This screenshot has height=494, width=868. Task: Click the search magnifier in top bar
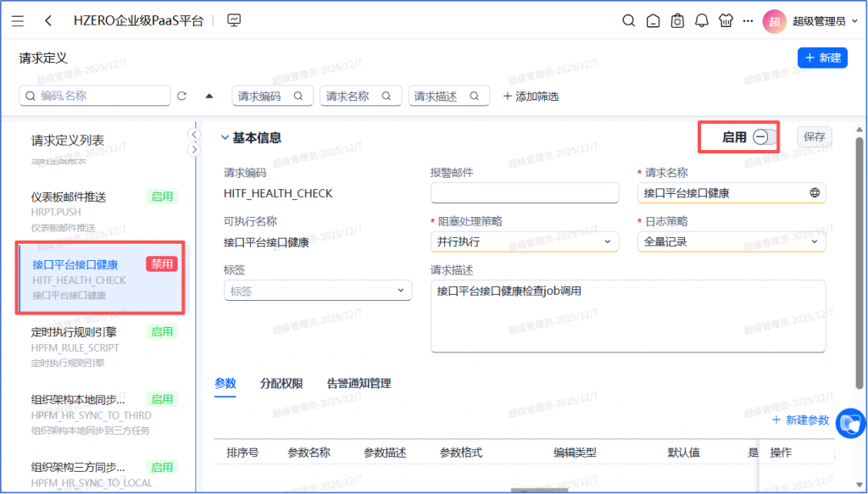628,21
